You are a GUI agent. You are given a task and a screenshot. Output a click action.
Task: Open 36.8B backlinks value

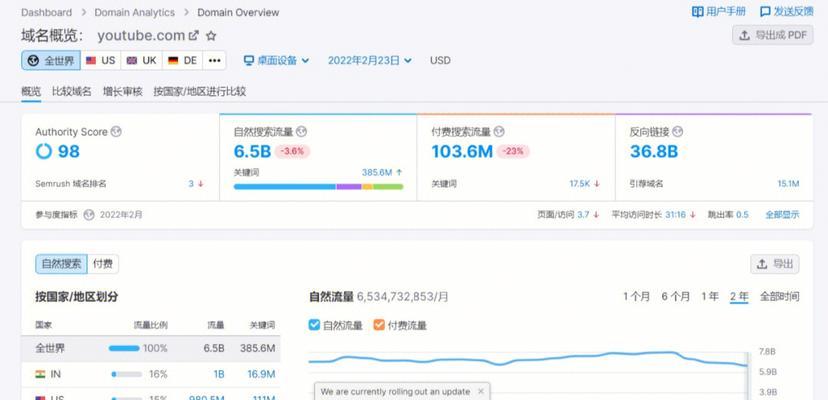click(654, 152)
